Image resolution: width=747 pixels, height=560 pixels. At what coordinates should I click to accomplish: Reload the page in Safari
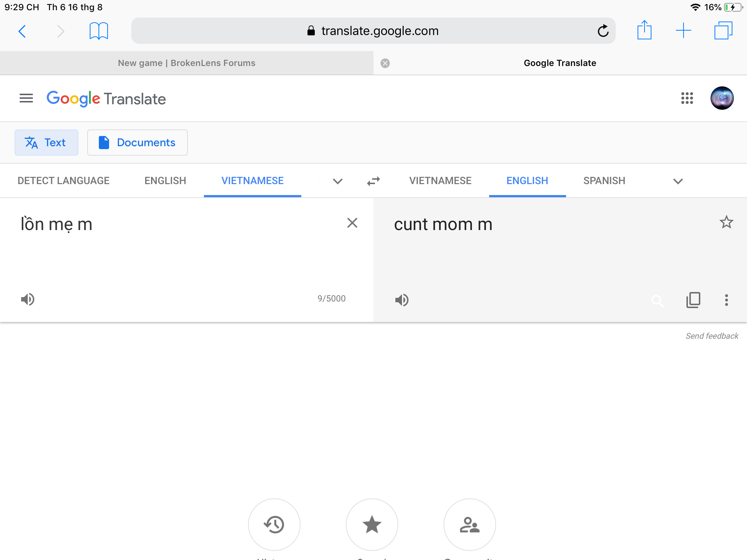pos(603,31)
